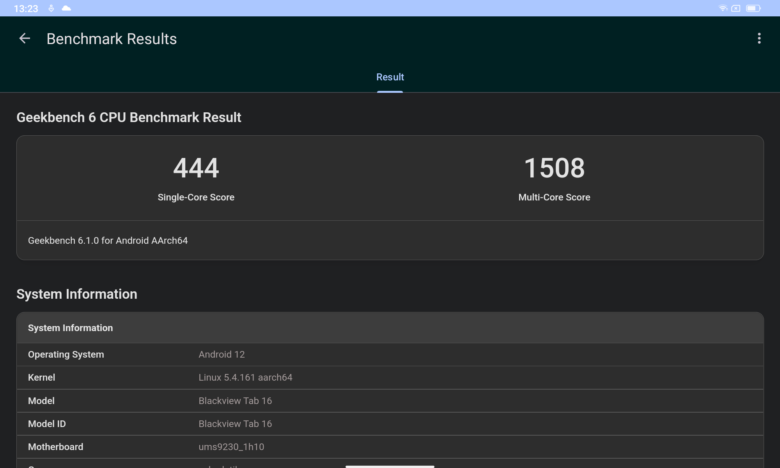Tap the Motherboard label
Screen dimensions: 780x468
[x=55, y=447]
